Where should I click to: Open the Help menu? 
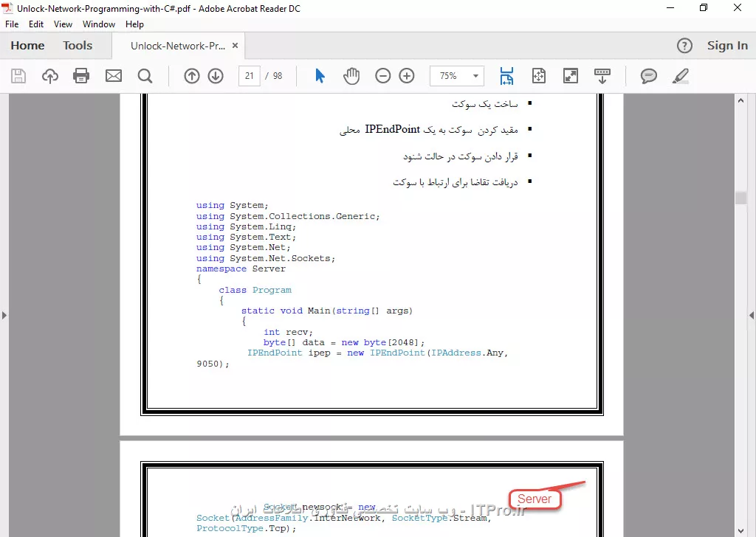click(x=134, y=24)
